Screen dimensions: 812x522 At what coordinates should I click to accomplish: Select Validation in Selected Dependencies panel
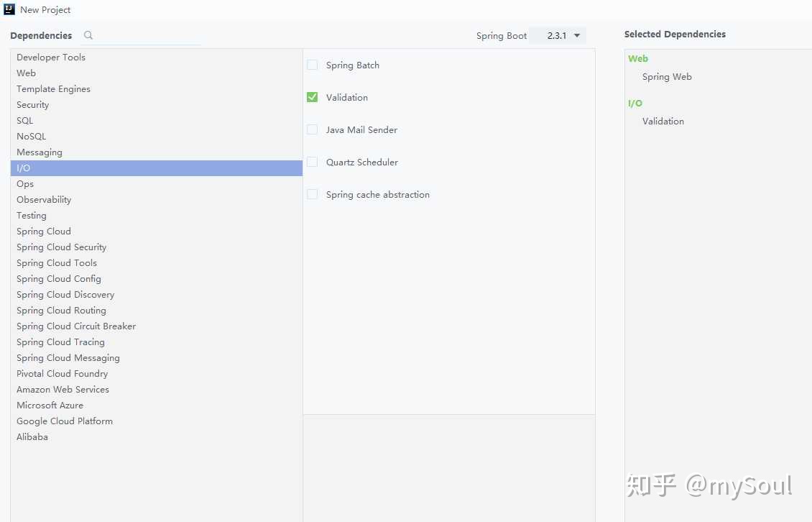663,121
